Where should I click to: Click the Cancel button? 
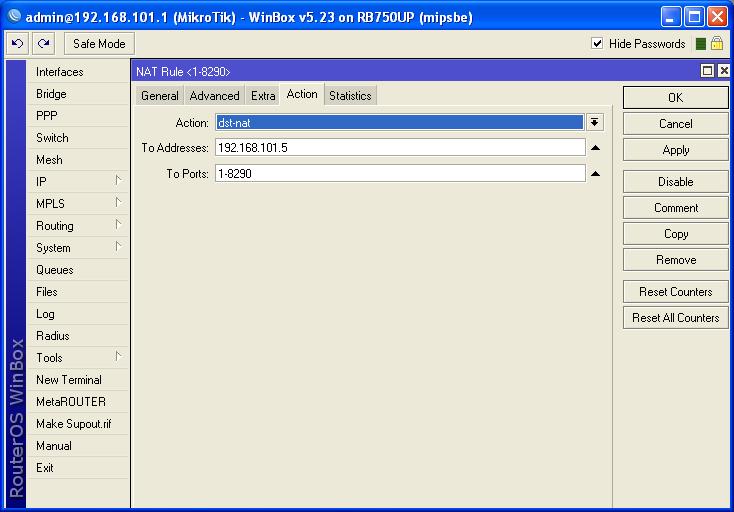click(x=675, y=124)
